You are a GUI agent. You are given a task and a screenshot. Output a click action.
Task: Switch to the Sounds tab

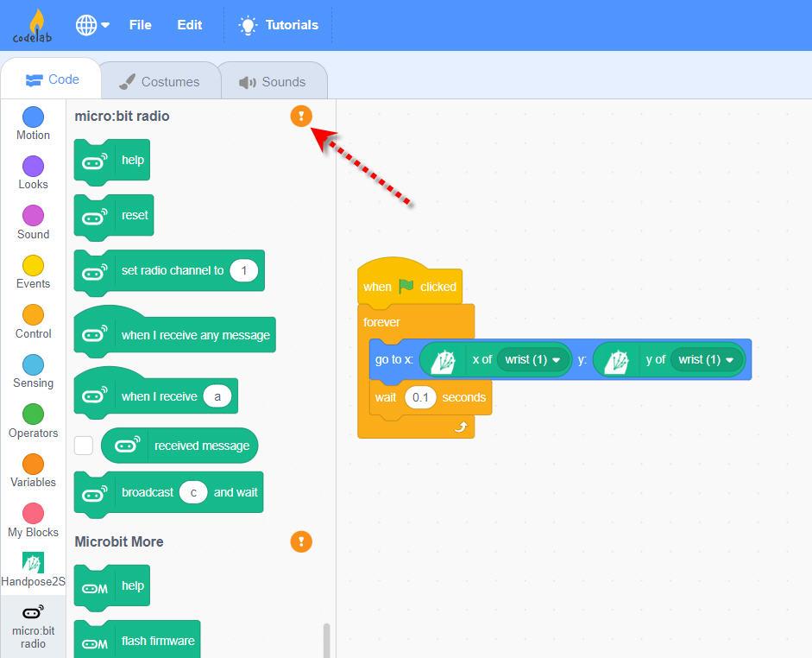[x=273, y=81]
